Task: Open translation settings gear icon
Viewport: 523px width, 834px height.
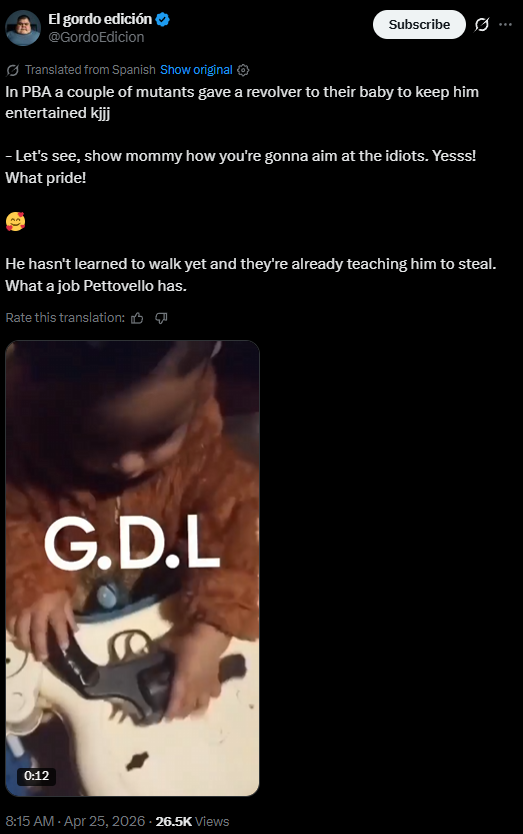Action: click(x=243, y=70)
